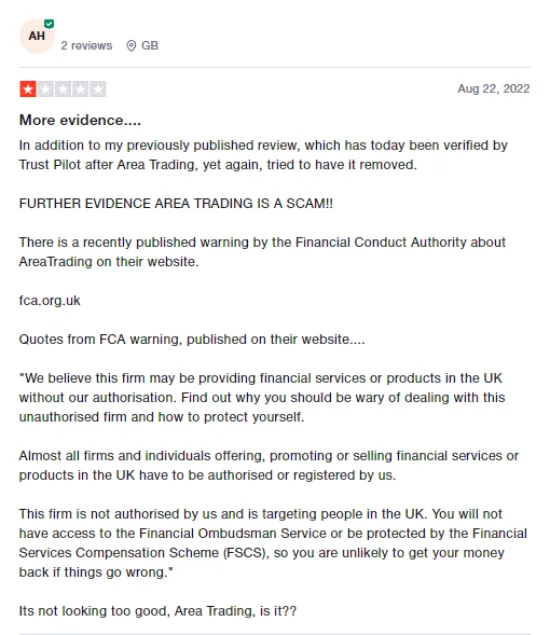Click the third grey star

(63, 89)
